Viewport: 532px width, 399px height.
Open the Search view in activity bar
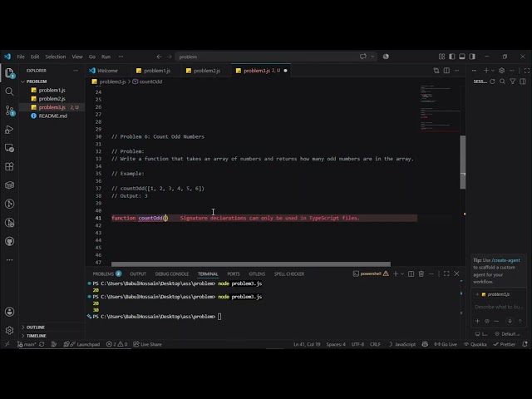[x=9, y=91]
